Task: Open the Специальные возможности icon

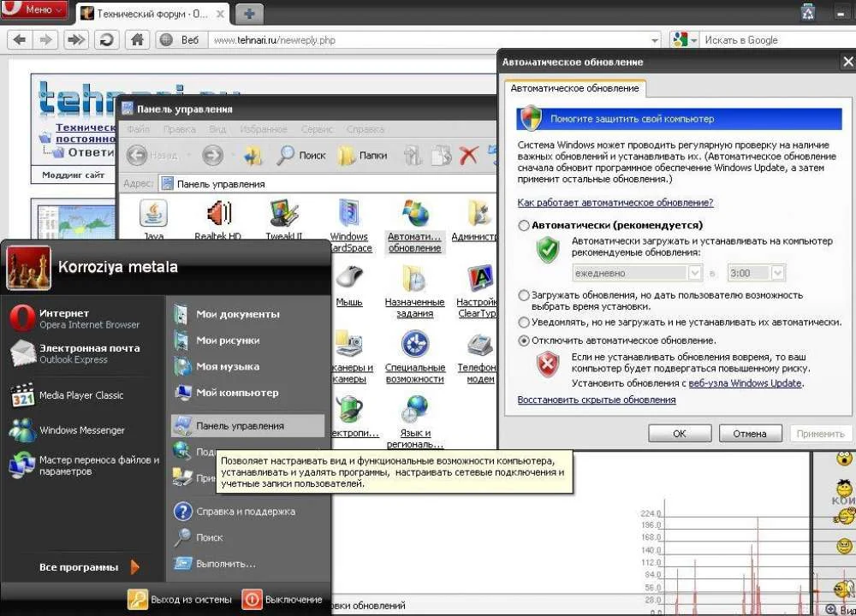Action: pyautogui.click(x=414, y=357)
